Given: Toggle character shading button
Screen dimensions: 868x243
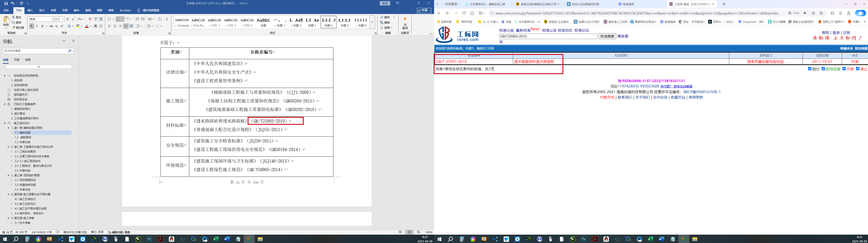Looking at the screenshot, I should (x=95, y=26).
